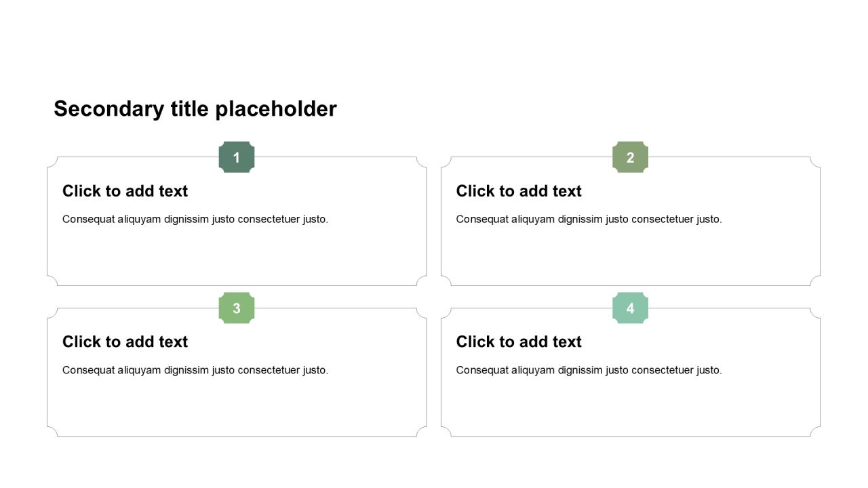This screenshot has width=868, height=488.
Task: Select the olive green number 2 badge
Action: (630, 157)
